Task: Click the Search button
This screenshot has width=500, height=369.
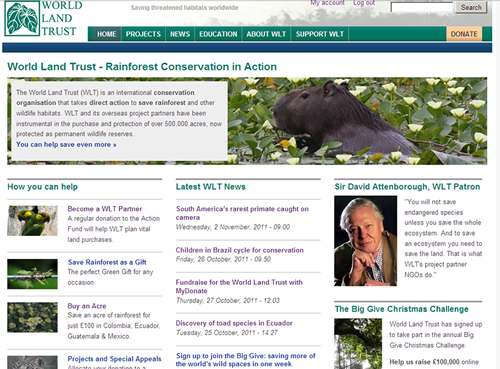Action: coord(471,7)
